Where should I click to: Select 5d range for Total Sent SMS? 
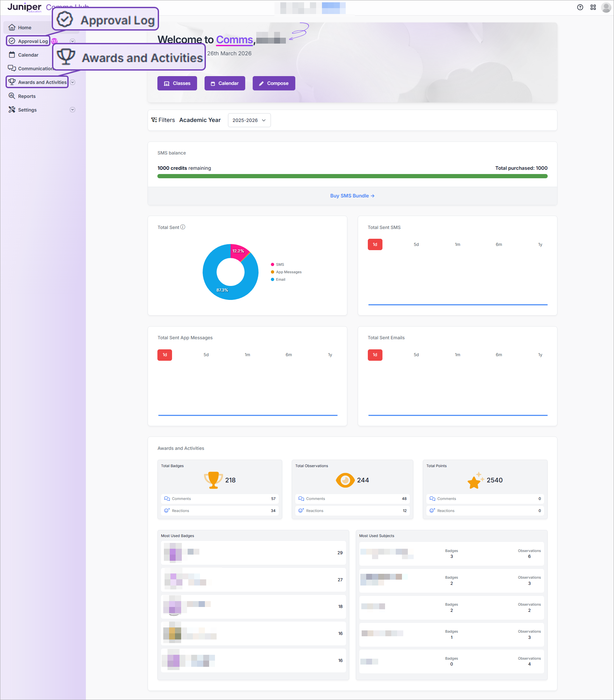pyautogui.click(x=416, y=245)
